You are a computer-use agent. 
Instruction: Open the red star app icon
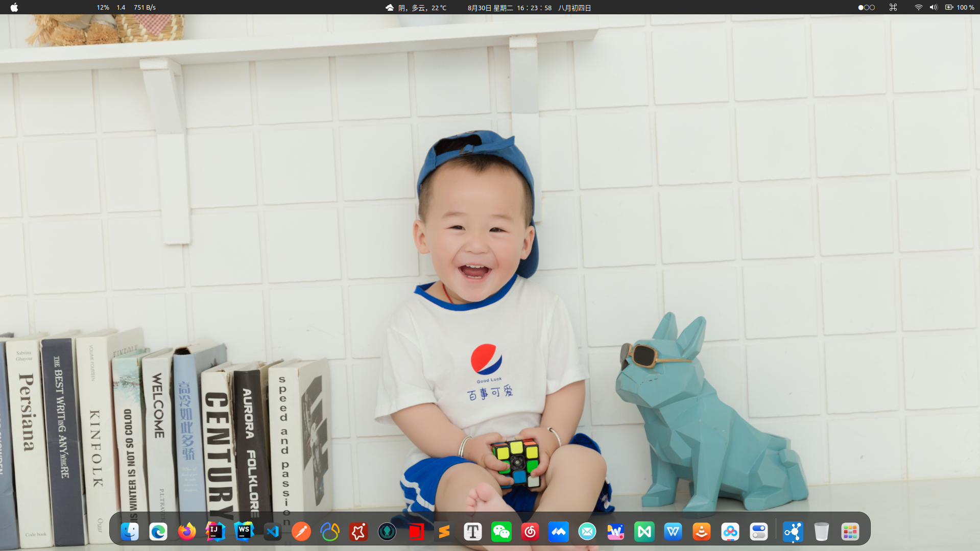[358, 532]
